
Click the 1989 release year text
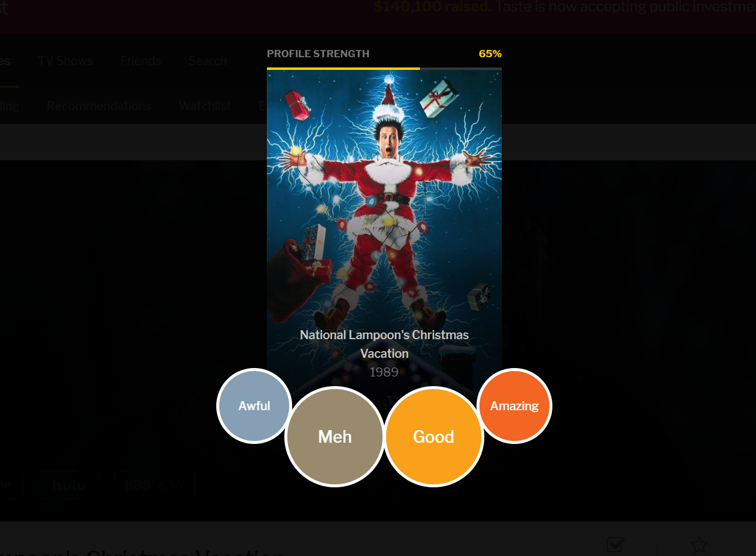click(x=384, y=372)
